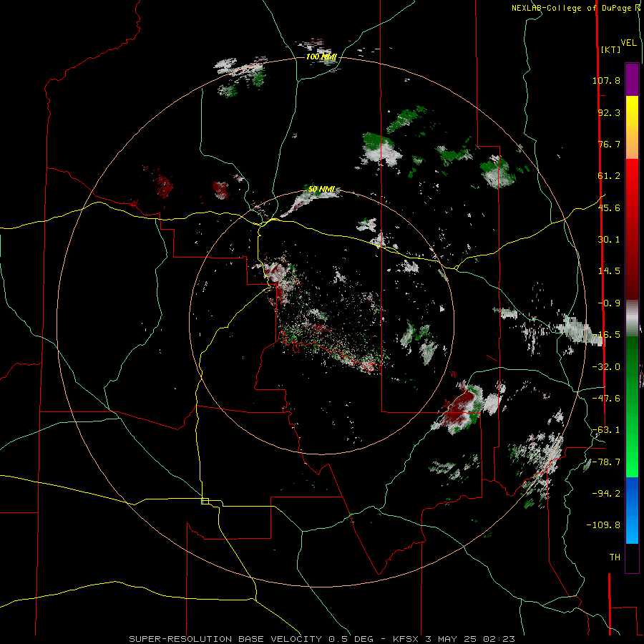Select the 45.6 legend value
Screen dimensions: 644x644
pyautogui.click(x=609, y=208)
